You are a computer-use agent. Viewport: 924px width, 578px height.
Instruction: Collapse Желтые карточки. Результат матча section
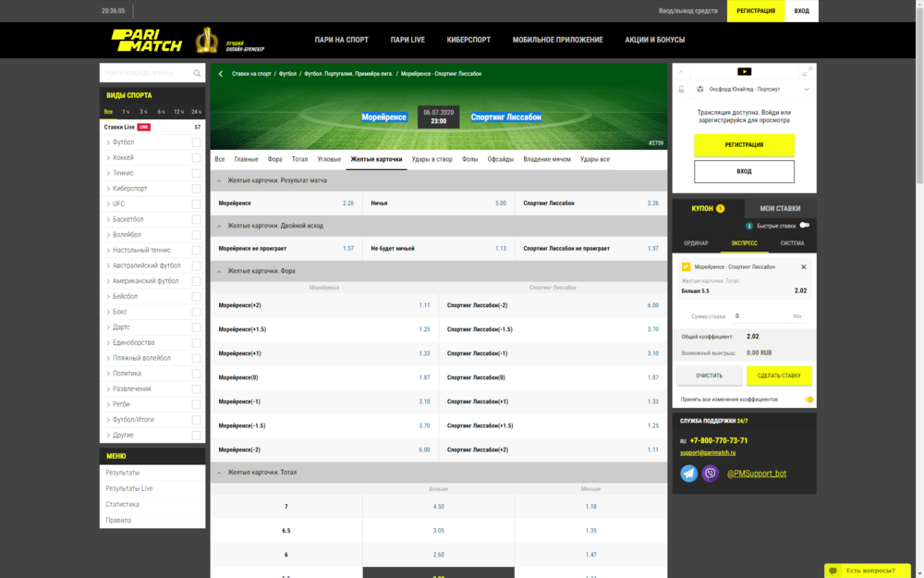click(219, 180)
